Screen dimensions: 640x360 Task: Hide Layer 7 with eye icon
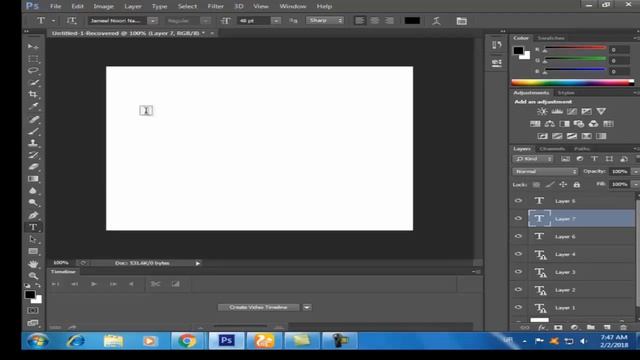[x=518, y=219]
